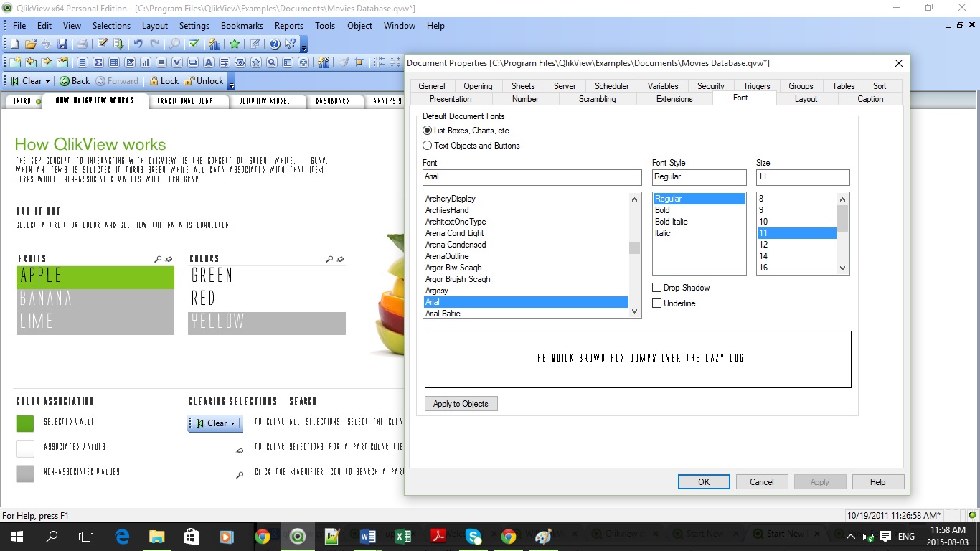This screenshot has height=551, width=980.
Task: Click the green star Add Bookmark icon
Action: 235,44
